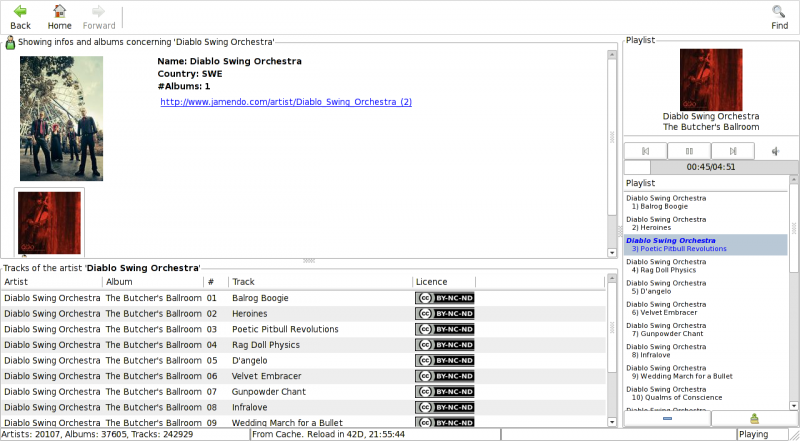Remove item using playlist minus button

(667, 419)
